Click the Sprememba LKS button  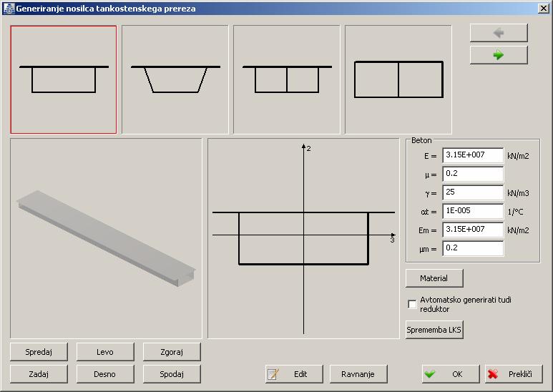pos(434,330)
